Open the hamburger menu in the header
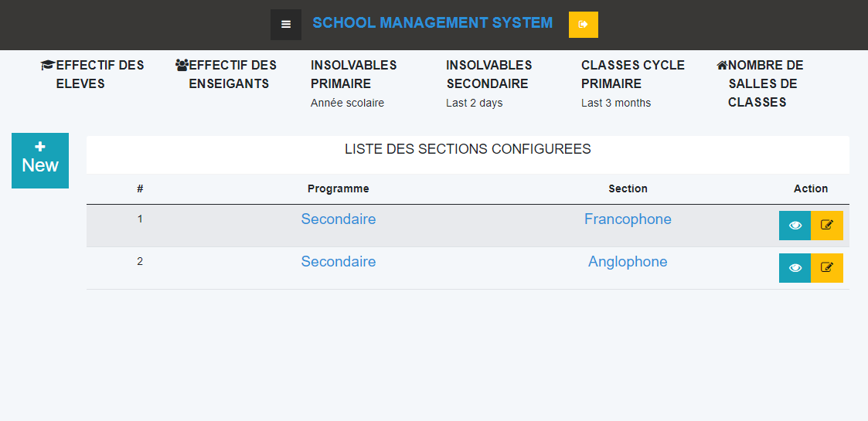 coord(286,25)
